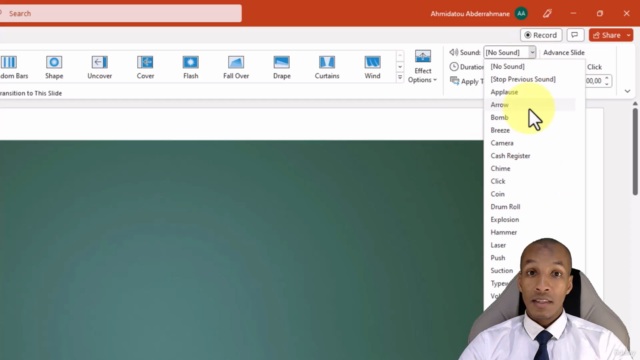Click the Sound speaker icon
The height and width of the screenshot is (360, 640).
[x=453, y=52]
